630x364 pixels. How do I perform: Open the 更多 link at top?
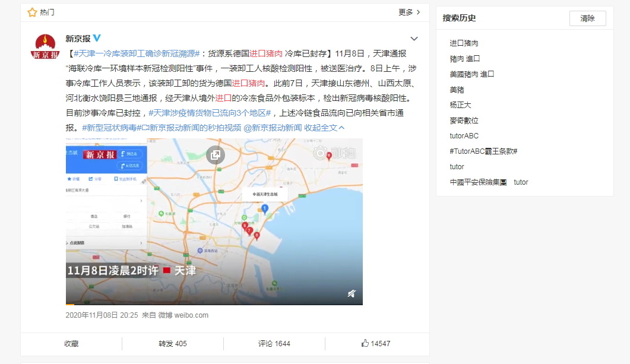[409, 12]
